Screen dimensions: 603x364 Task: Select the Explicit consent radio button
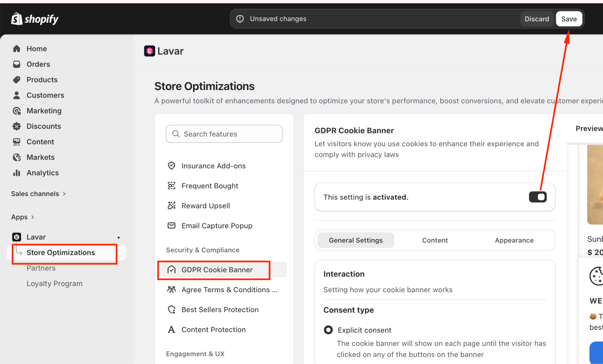click(328, 330)
